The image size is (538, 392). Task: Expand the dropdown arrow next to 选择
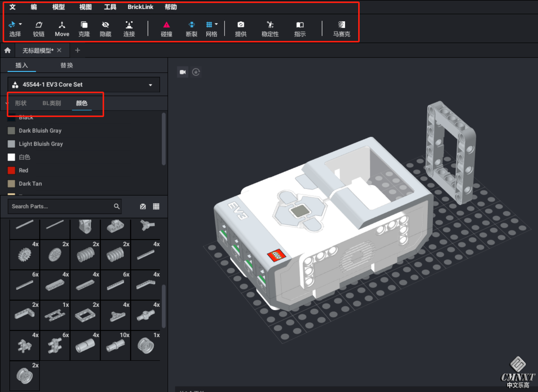point(20,24)
